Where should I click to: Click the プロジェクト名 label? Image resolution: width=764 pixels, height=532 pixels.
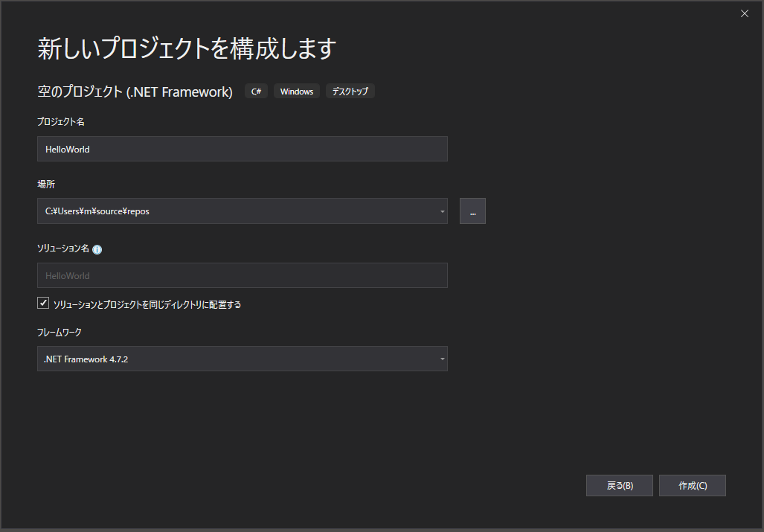pyautogui.click(x=61, y=121)
